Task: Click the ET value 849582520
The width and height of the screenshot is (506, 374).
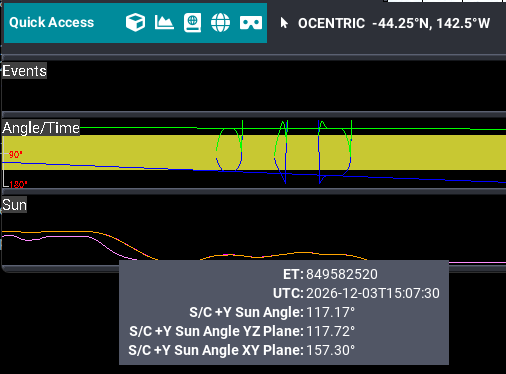Action: pyautogui.click(x=342, y=274)
